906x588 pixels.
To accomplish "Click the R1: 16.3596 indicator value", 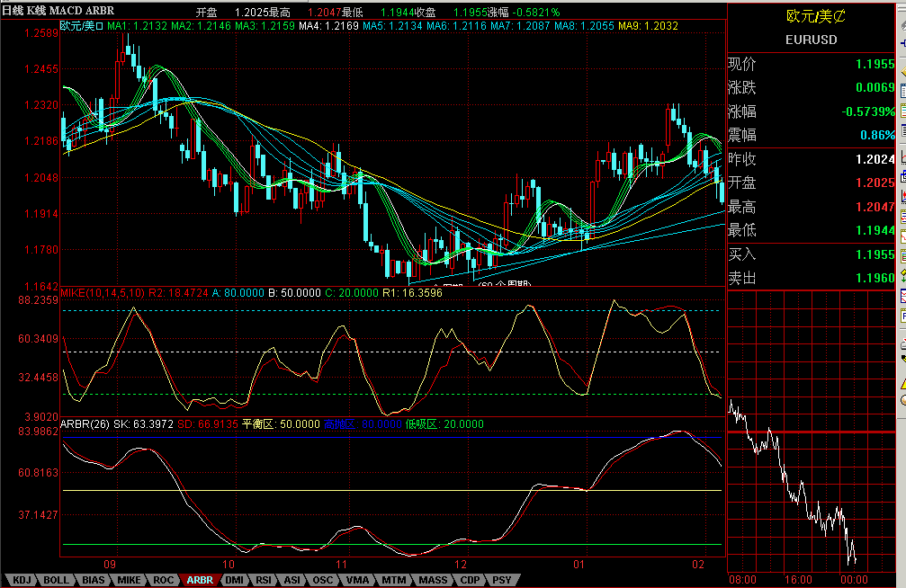I will pyautogui.click(x=413, y=293).
